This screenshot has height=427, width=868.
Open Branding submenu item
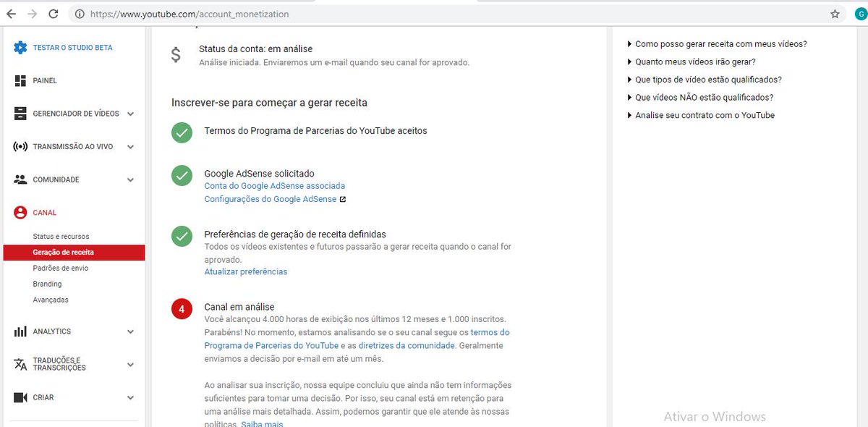48,284
